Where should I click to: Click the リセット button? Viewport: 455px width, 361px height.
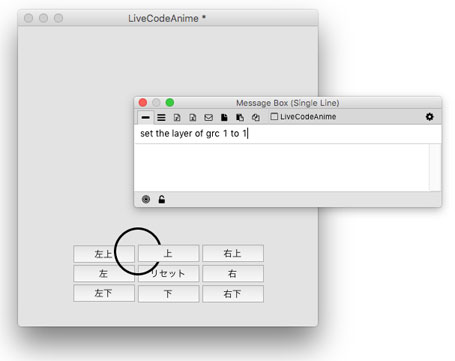[168, 274]
